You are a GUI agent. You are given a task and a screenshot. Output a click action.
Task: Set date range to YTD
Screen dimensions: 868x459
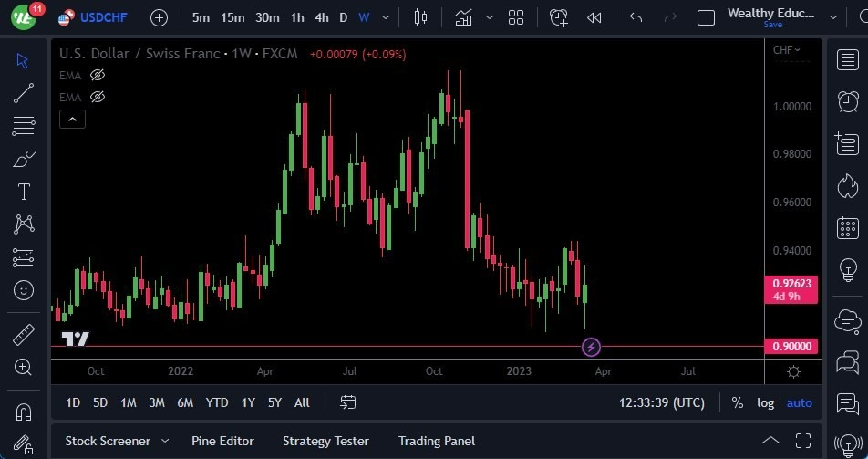coord(217,402)
